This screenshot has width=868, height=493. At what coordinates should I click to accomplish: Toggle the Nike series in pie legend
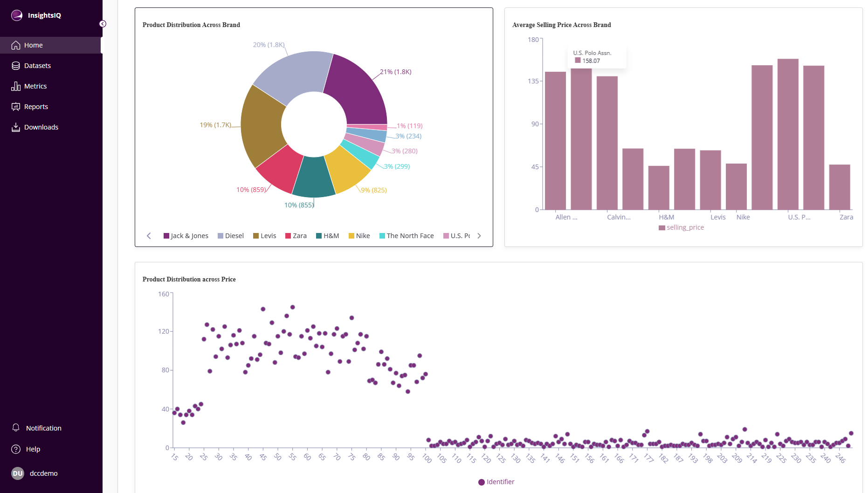pos(359,235)
